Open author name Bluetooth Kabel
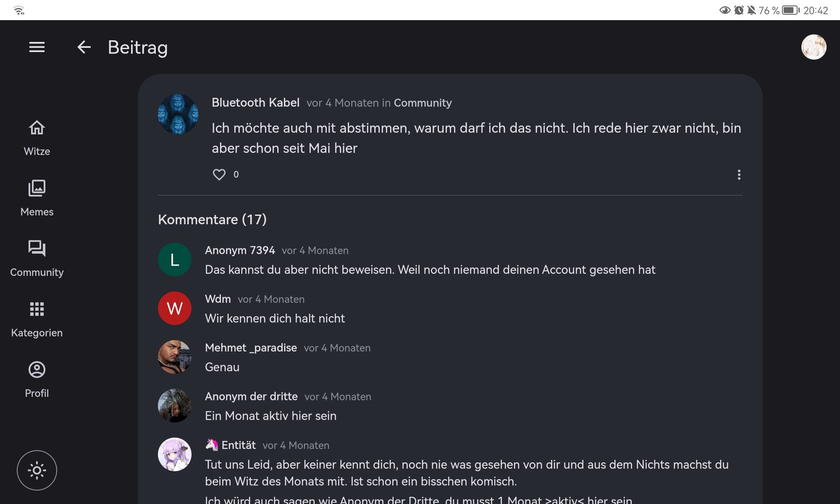Screen dimensions: 840x504 (x=255, y=103)
